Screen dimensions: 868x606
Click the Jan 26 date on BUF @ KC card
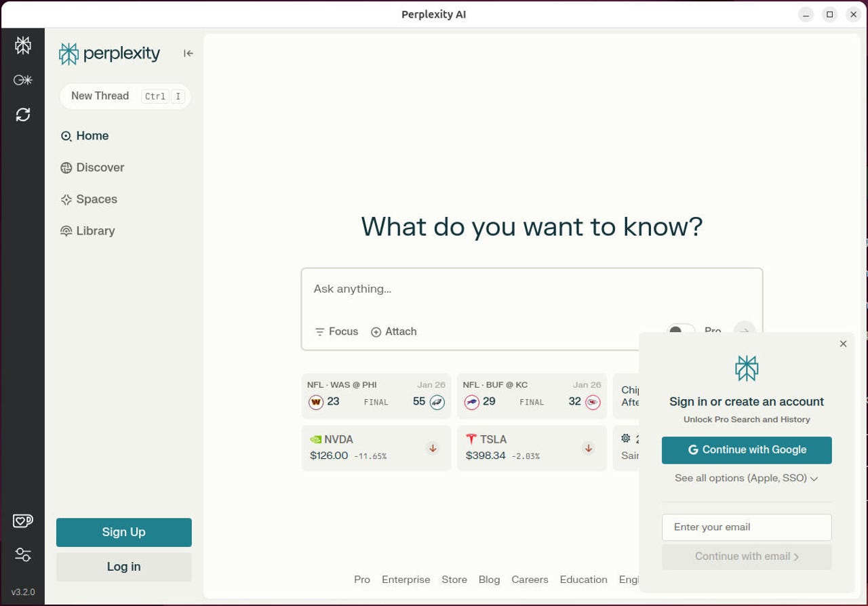pos(587,385)
